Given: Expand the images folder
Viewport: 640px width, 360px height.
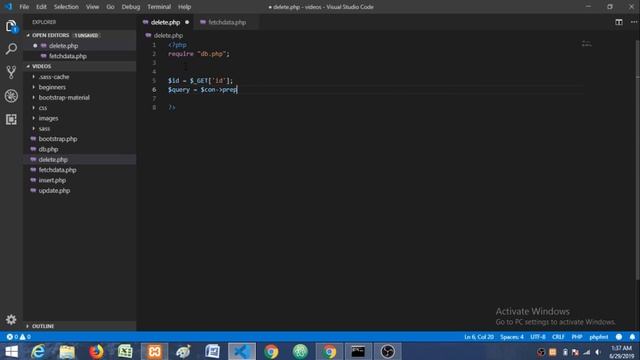Looking at the screenshot, I should 33,118.
